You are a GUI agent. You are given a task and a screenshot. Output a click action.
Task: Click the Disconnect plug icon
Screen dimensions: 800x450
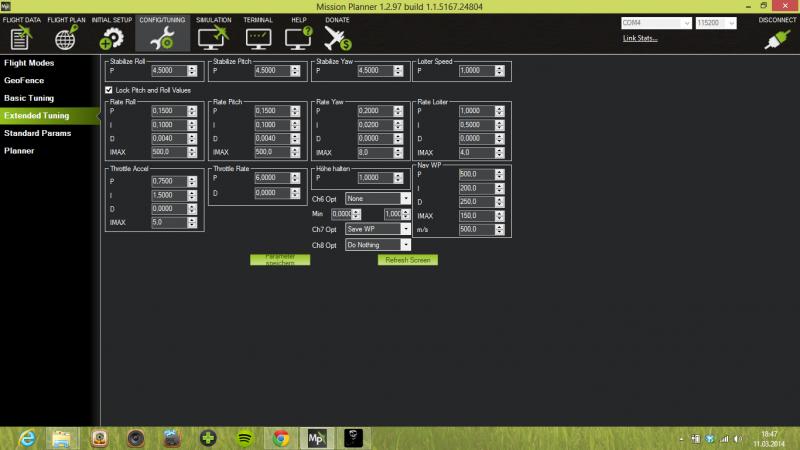777,39
